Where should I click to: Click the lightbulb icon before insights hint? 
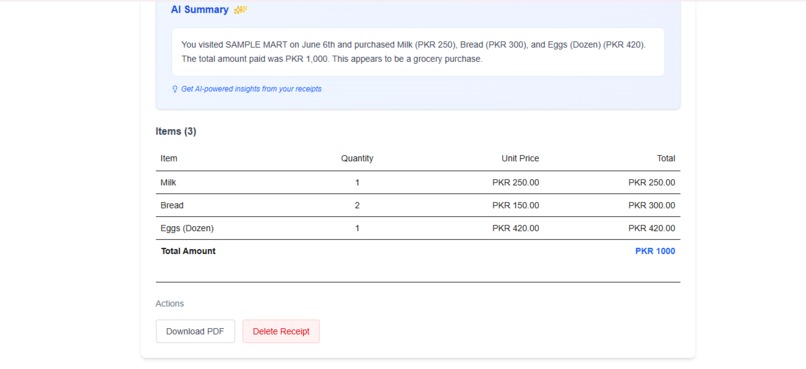[175, 89]
